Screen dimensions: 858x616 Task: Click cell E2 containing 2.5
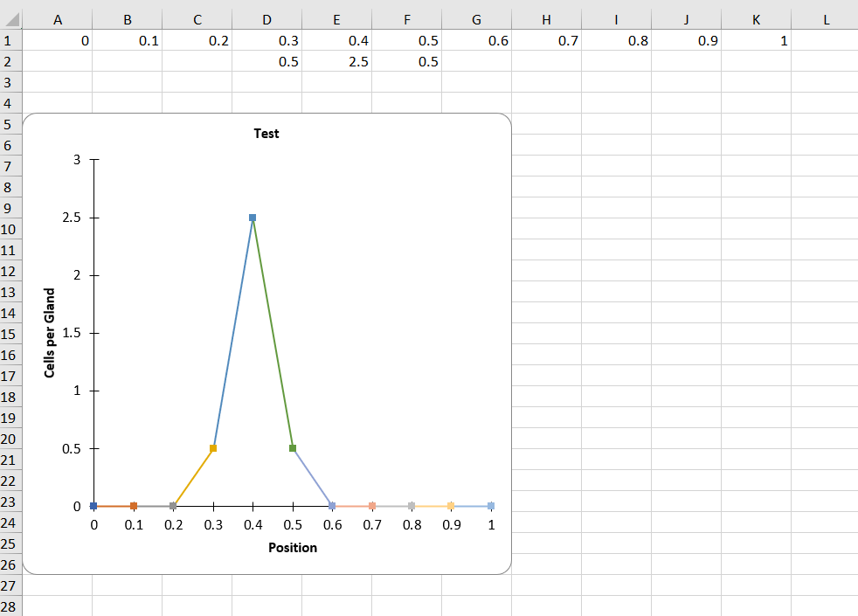[x=336, y=62]
